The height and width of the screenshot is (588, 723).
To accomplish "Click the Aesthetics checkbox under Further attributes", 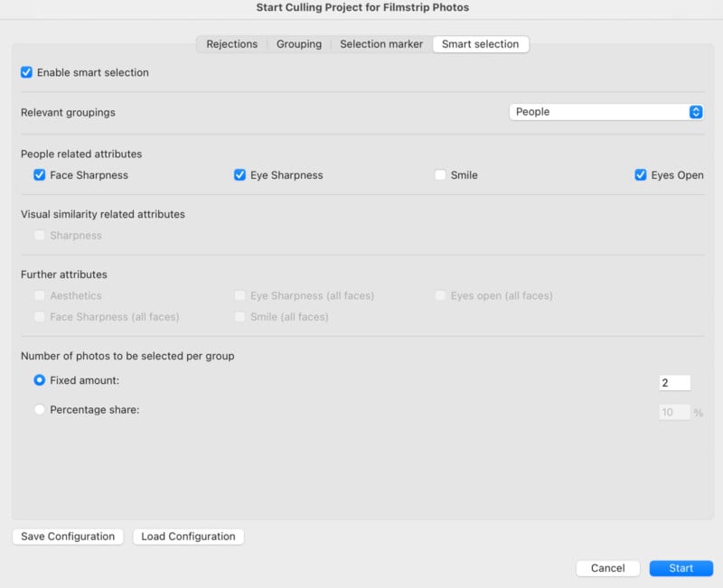I will click(38, 295).
